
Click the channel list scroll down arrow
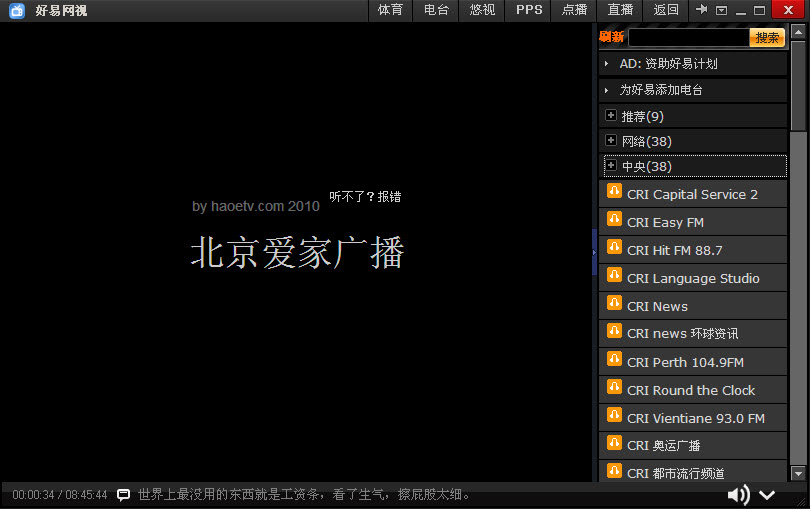[798, 473]
